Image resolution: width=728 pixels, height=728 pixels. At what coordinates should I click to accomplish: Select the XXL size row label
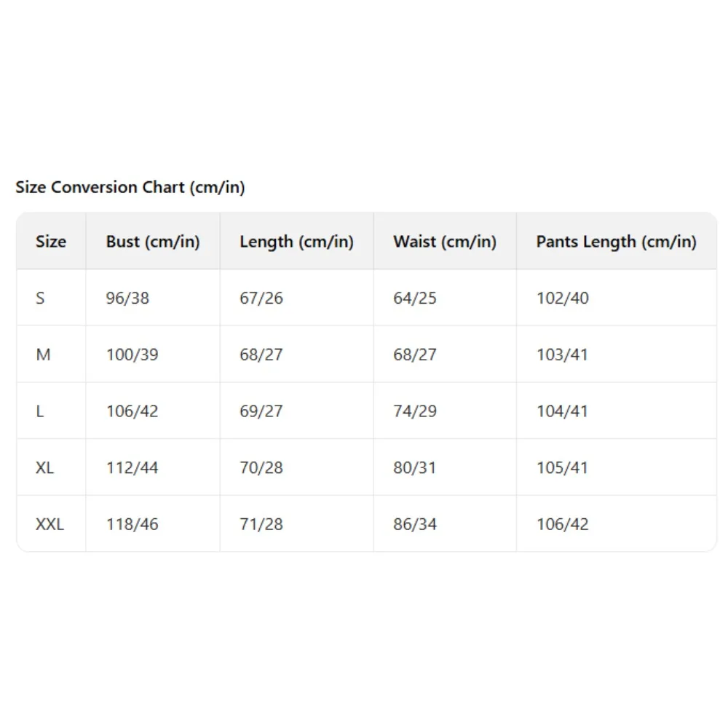(50, 524)
